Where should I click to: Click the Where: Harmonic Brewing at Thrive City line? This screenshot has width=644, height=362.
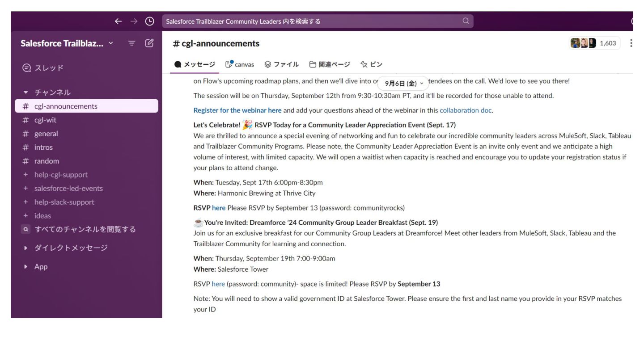click(x=254, y=193)
